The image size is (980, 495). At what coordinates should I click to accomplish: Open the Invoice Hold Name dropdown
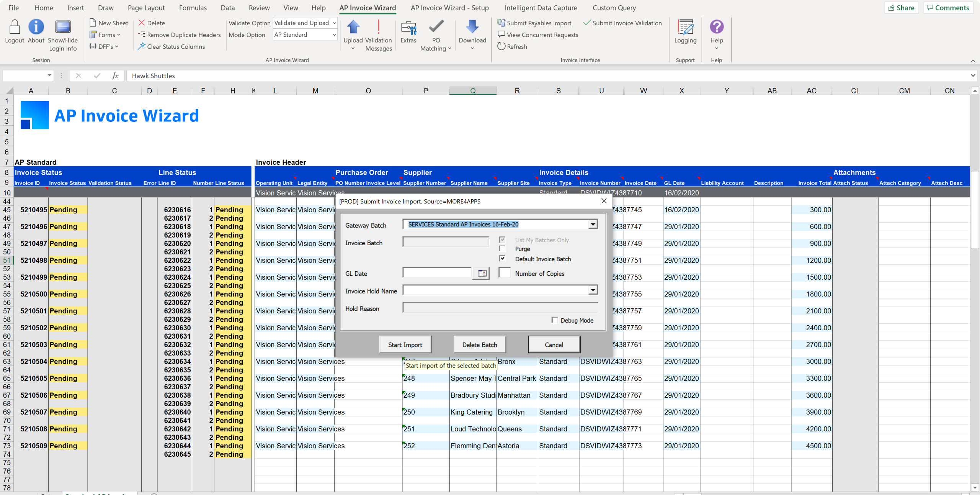tap(593, 290)
